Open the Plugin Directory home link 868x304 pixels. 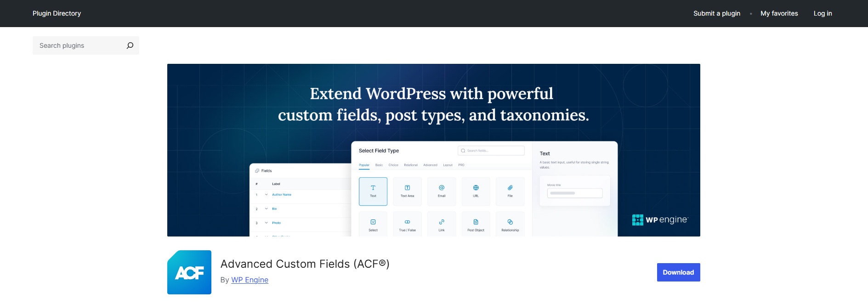(57, 13)
